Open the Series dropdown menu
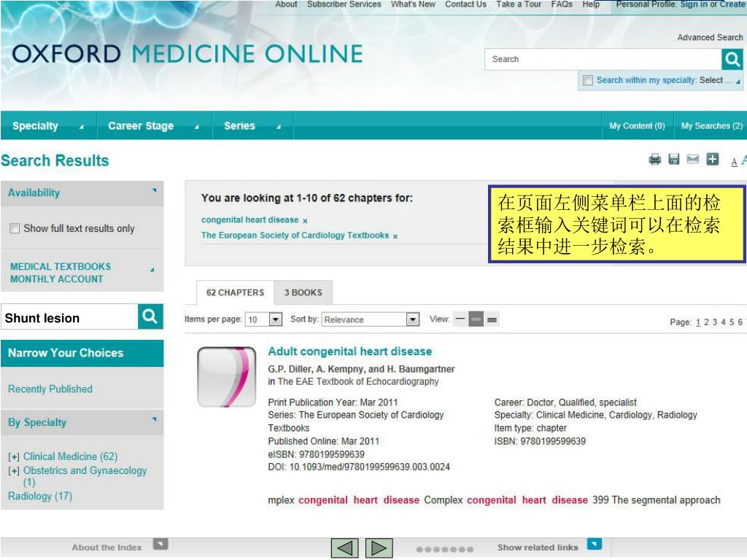 [x=252, y=125]
